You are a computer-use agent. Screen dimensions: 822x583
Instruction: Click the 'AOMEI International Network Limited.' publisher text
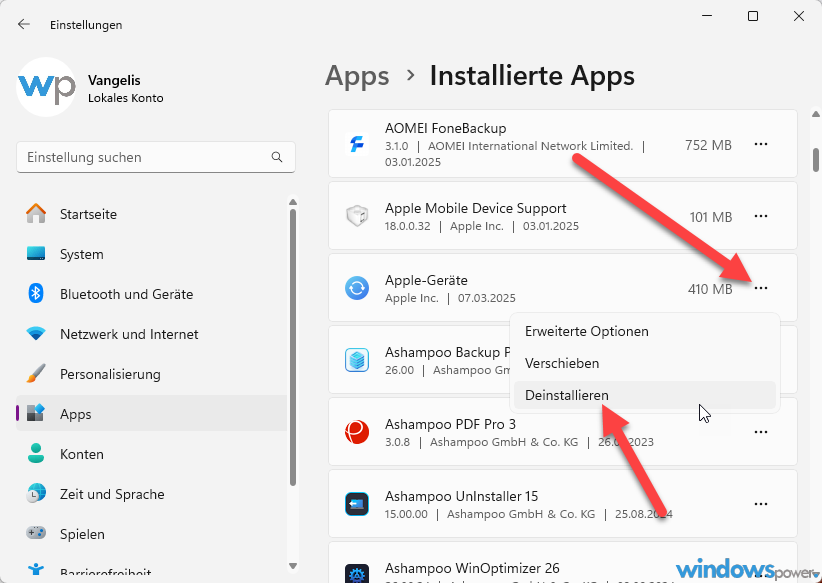[x=531, y=146]
